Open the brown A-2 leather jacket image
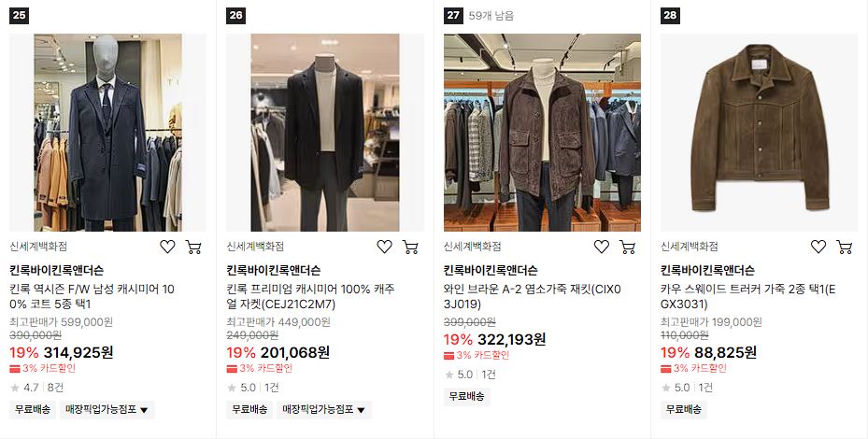 click(x=542, y=133)
